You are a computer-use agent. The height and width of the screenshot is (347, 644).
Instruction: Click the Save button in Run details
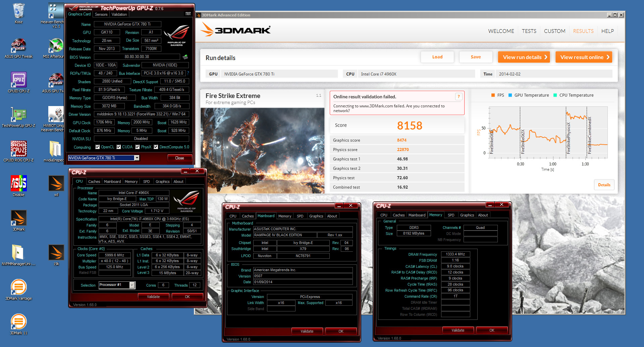click(476, 57)
